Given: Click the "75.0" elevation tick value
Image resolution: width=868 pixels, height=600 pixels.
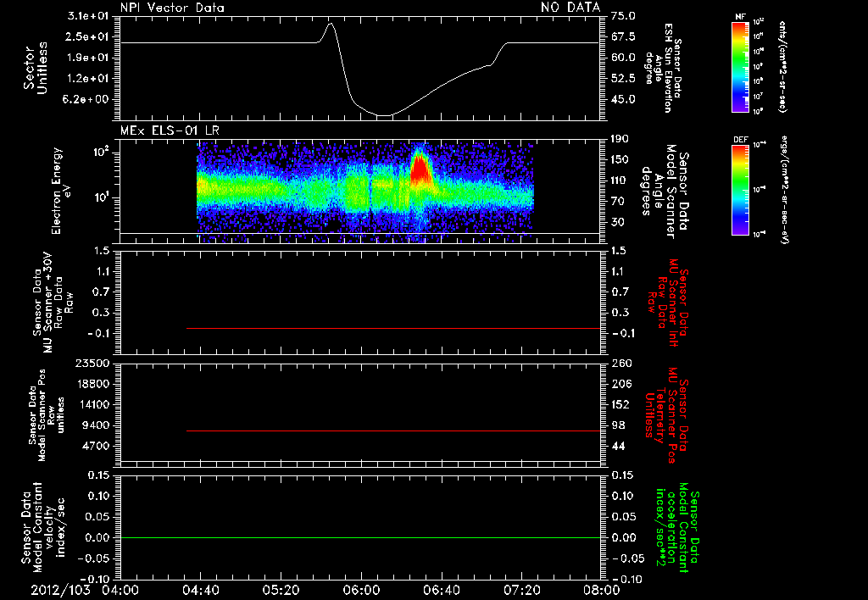Looking at the screenshot, I should point(623,16).
